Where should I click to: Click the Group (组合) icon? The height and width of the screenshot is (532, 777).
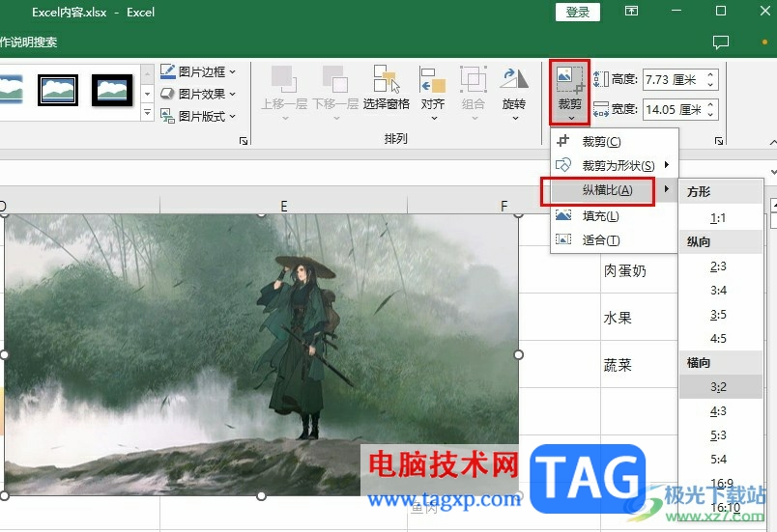coord(474,79)
